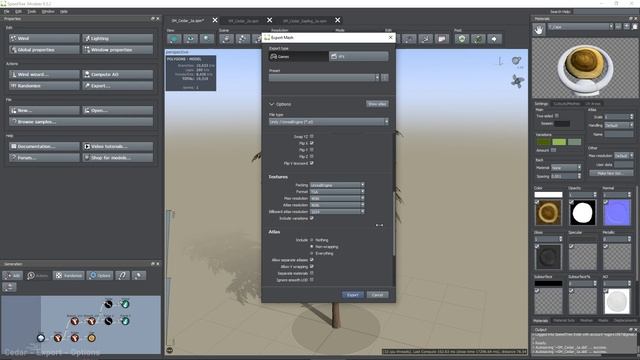640x360 pixels.
Task: Open the material name dropdown in Materials panel
Action: click(580, 27)
